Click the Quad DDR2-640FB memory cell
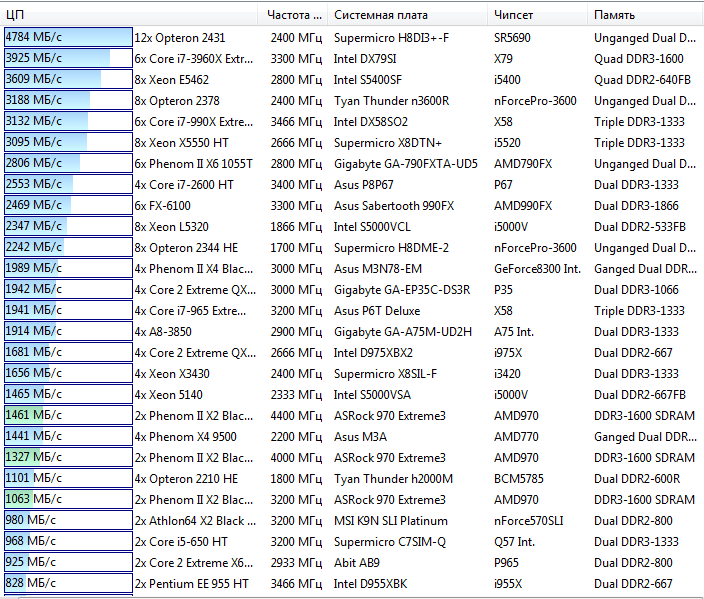Screen dimensions: 704x599 click(x=642, y=80)
